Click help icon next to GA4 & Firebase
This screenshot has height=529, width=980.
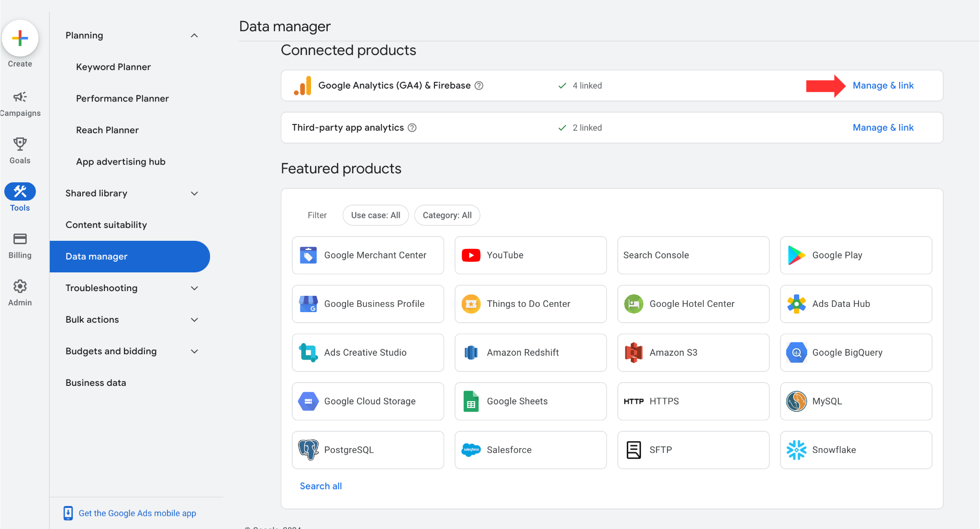(x=479, y=86)
